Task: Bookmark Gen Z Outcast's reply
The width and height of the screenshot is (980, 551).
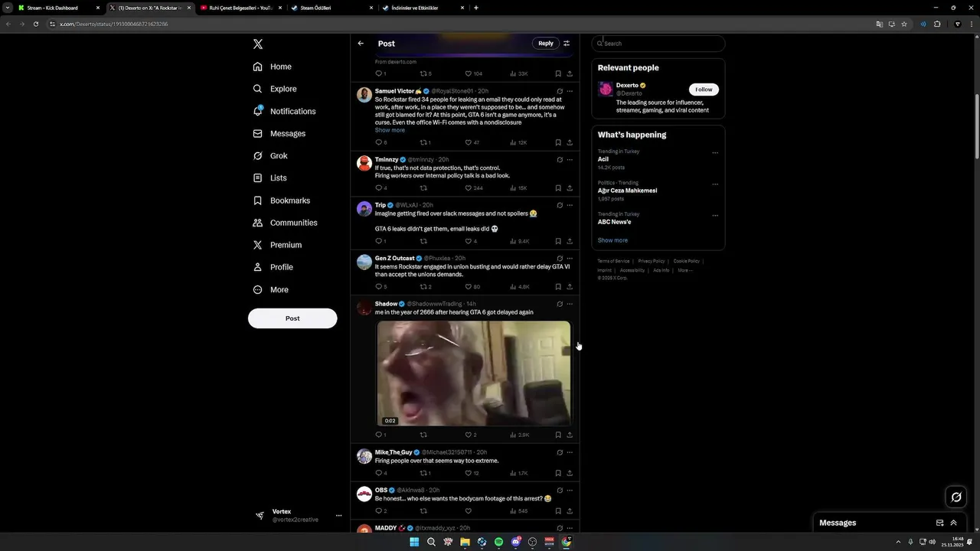Action: (558, 287)
